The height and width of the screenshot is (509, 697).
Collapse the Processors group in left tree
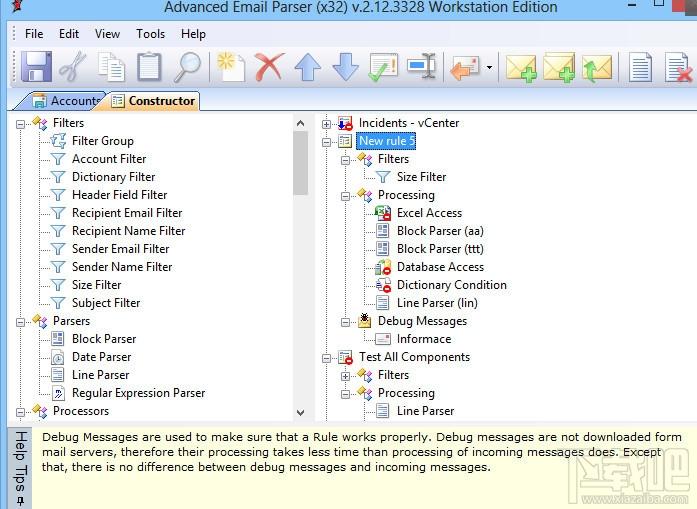point(20,412)
